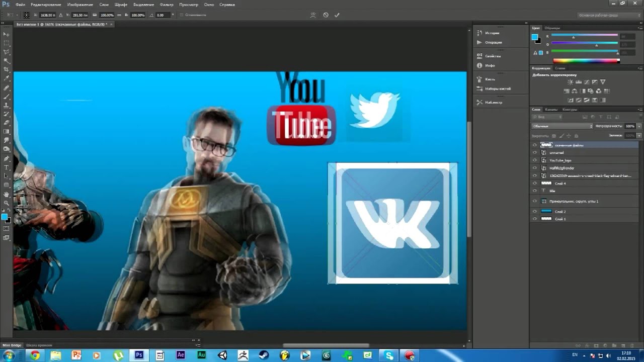Open the Файл menu
This screenshot has height=362, width=644.
20,5
